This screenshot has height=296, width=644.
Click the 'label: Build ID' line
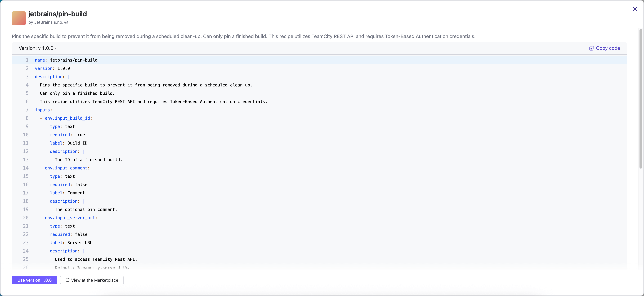(x=69, y=143)
